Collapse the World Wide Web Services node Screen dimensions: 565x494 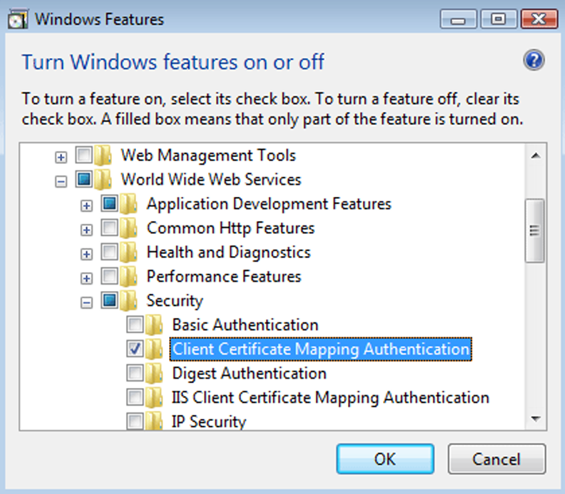[x=61, y=182]
